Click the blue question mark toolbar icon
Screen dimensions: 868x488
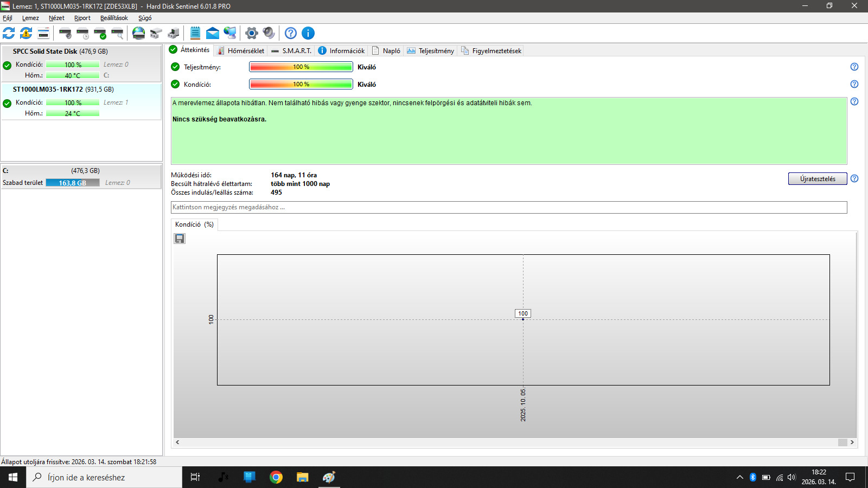(x=291, y=33)
